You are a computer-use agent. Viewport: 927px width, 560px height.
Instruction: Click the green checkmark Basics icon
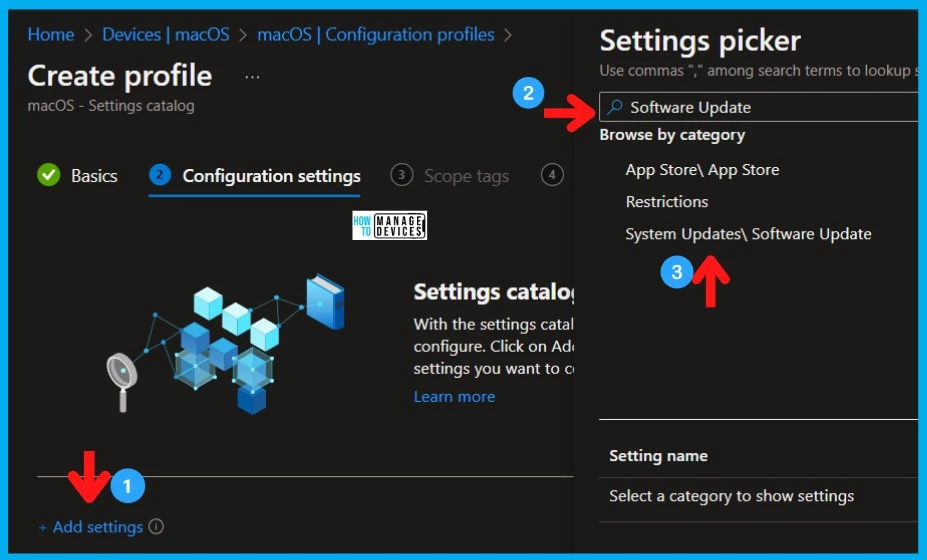pos(48,175)
